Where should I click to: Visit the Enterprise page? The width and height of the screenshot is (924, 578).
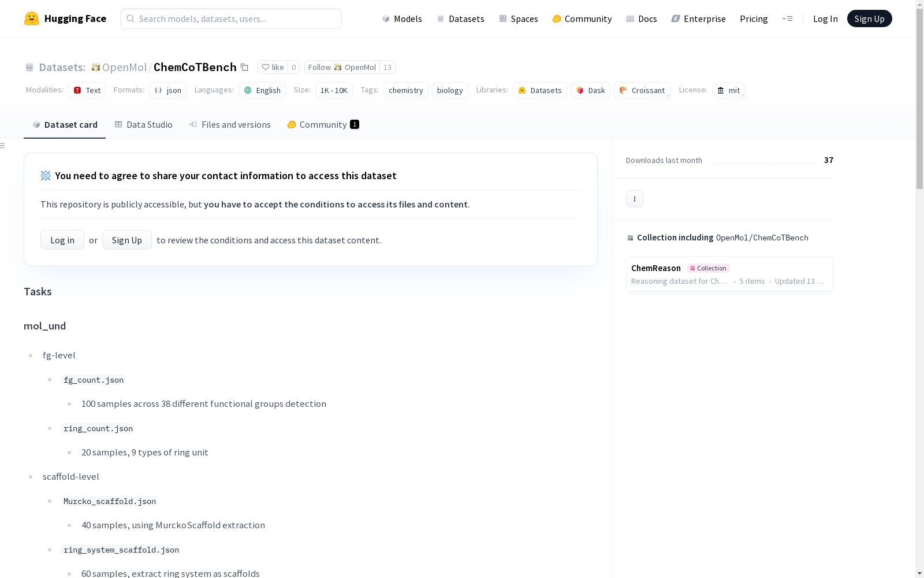[698, 18]
